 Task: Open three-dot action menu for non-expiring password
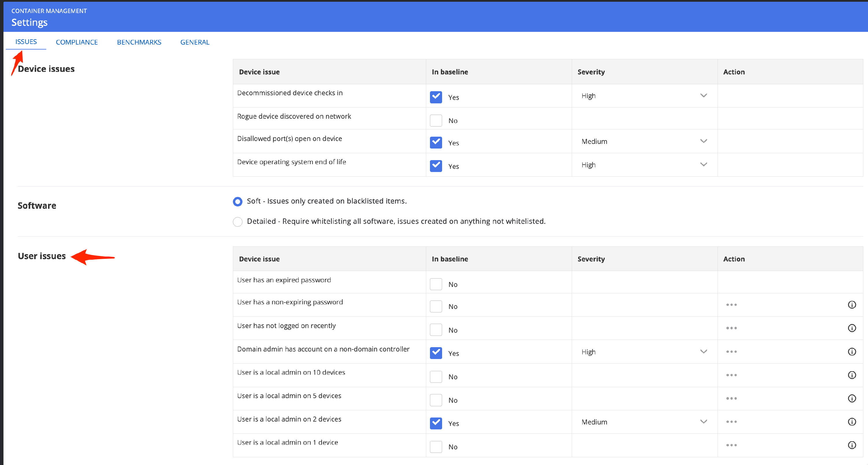pyautogui.click(x=731, y=305)
